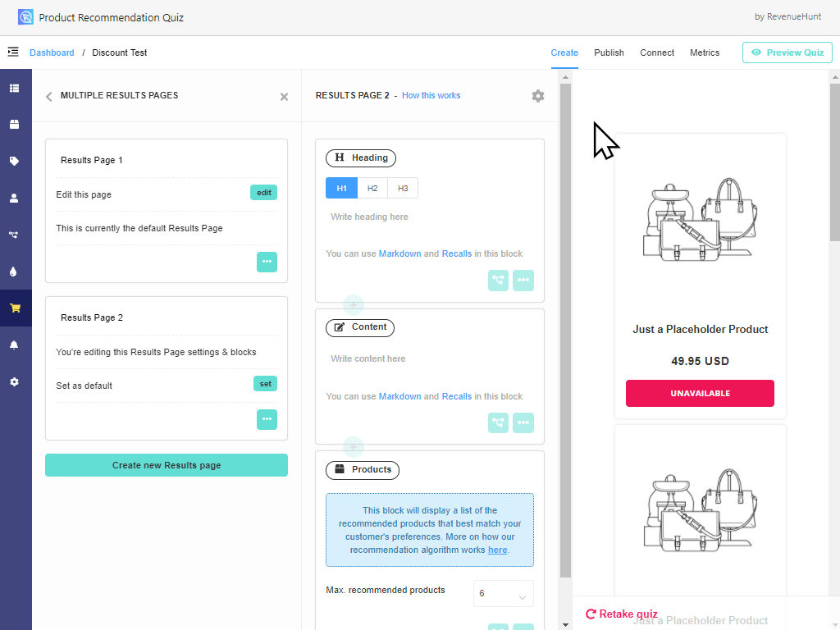Click the Results Page 1 card title
The image size is (840, 630).
(x=92, y=160)
